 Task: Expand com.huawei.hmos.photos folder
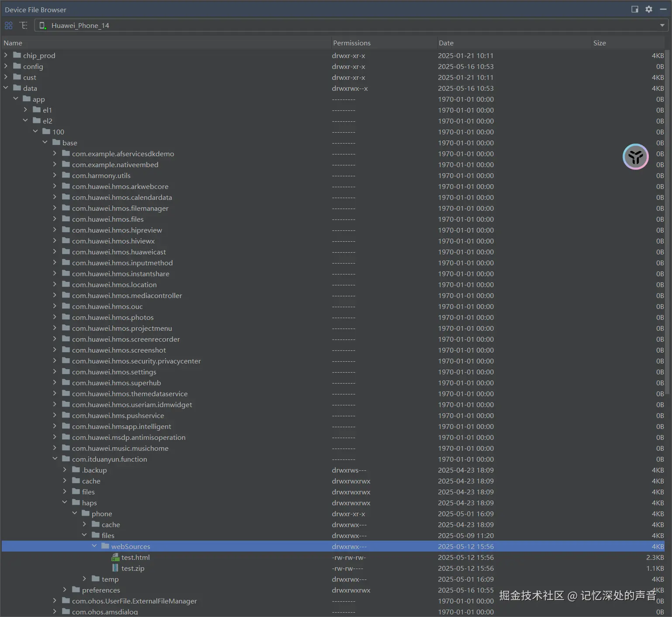point(55,317)
